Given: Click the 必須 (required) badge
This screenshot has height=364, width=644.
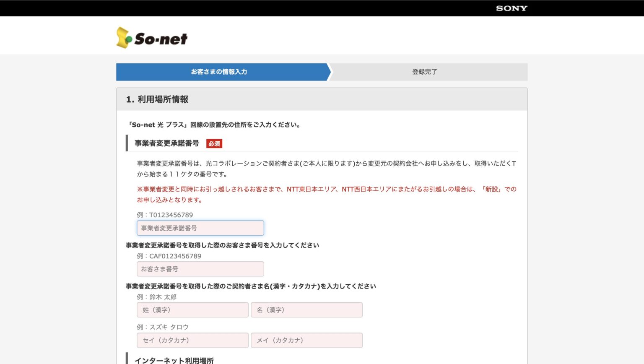Looking at the screenshot, I should pyautogui.click(x=214, y=143).
